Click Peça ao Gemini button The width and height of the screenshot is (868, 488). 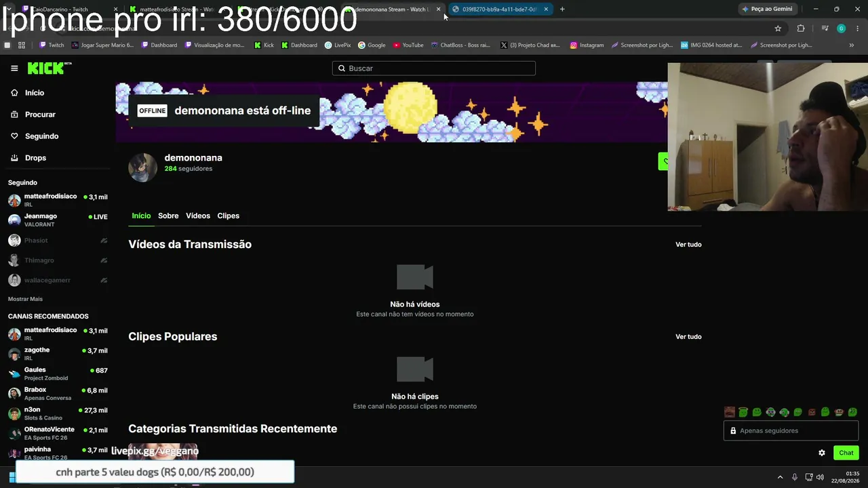(x=768, y=9)
